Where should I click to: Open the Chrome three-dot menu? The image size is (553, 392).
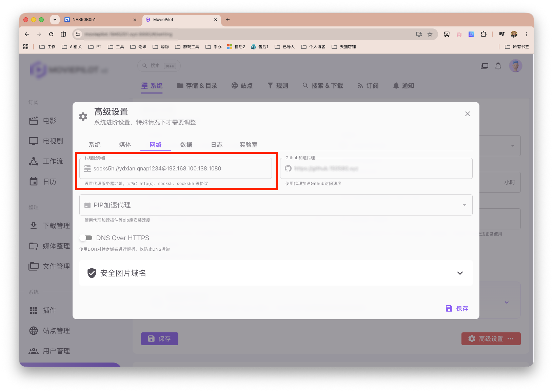[x=526, y=34]
